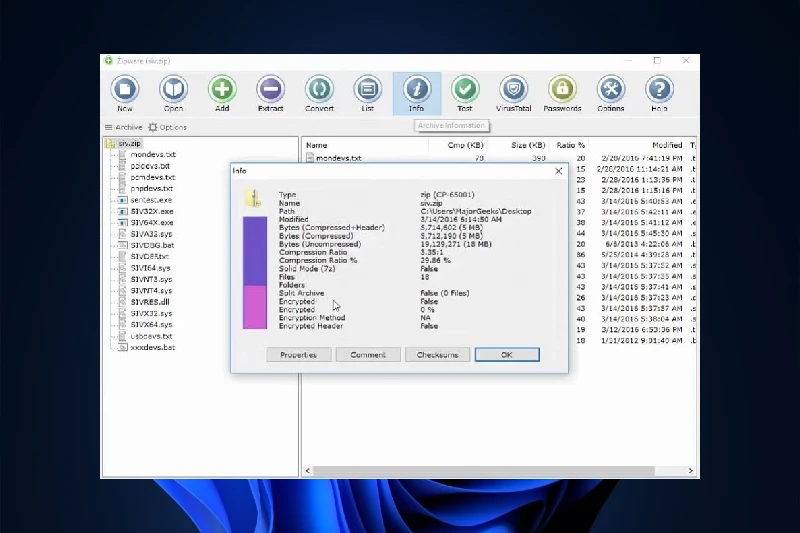Select SIVDBG.bat in the tree

point(152,245)
